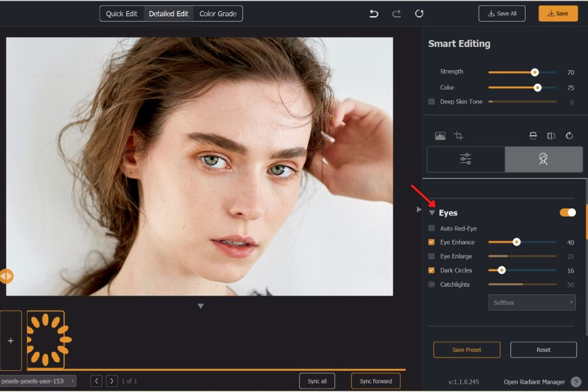This screenshot has height=392, width=588.
Task: Select the Quick Edit tab
Action: [122, 13]
